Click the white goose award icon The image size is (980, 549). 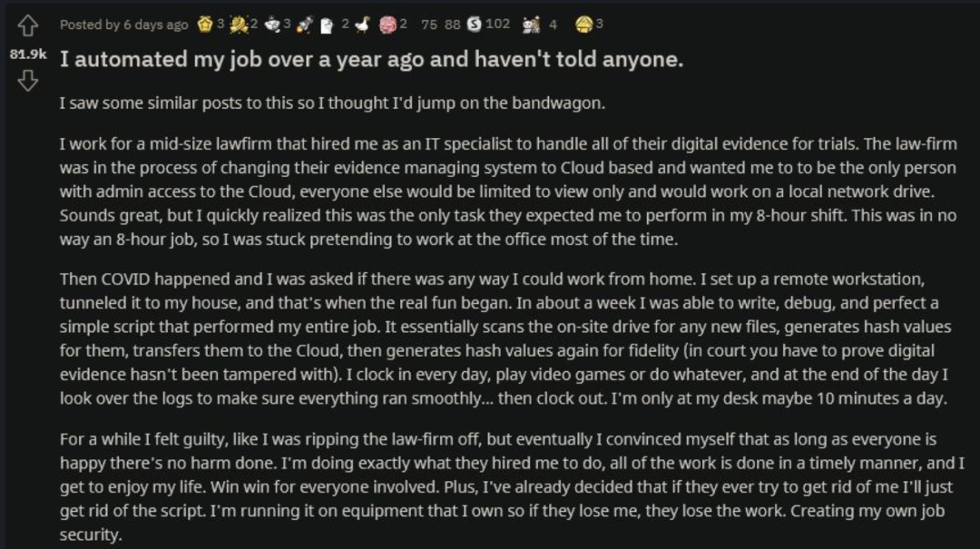(363, 25)
